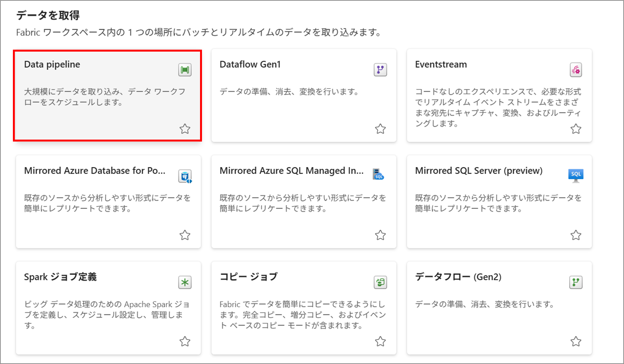
Task: Favorite the Data pipeline card with its star
Action: click(x=185, y=129)
